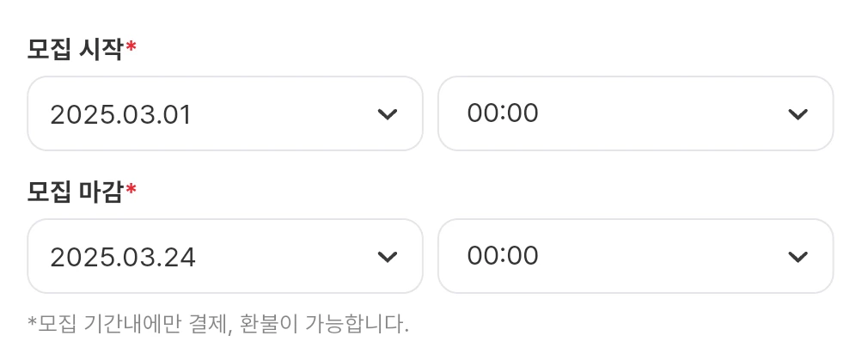Viewport: 868px width, 354px height.
Task: Click 00:00 value in 모집 마감 row
Action: coord(503,256)
